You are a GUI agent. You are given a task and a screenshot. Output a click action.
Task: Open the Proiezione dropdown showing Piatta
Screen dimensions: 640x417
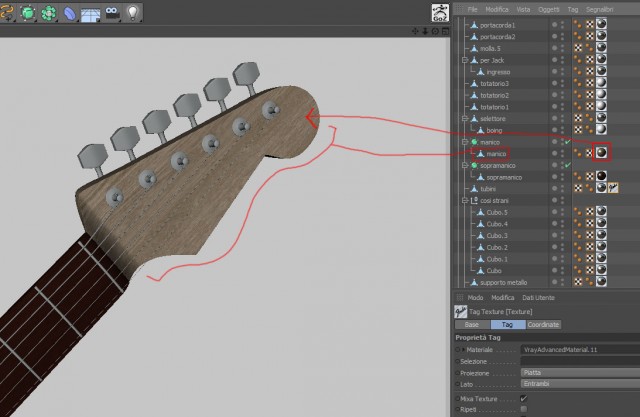click(x=580, y=373)
